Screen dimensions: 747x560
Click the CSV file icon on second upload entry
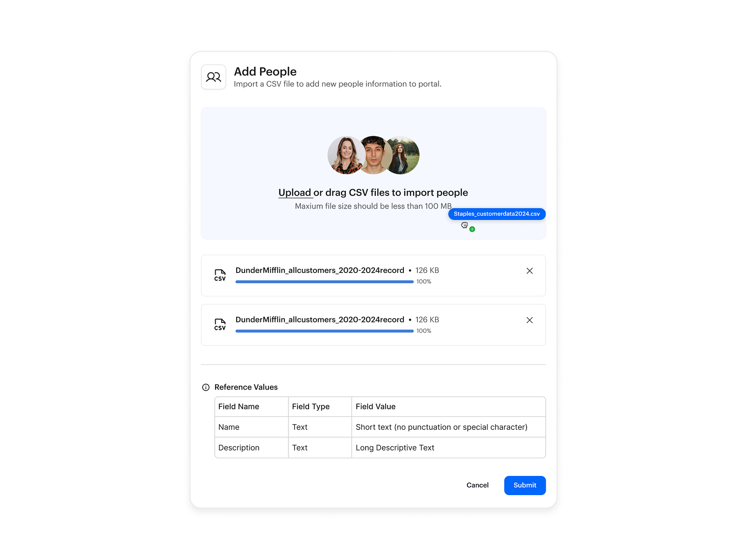(x=219, y=325)
